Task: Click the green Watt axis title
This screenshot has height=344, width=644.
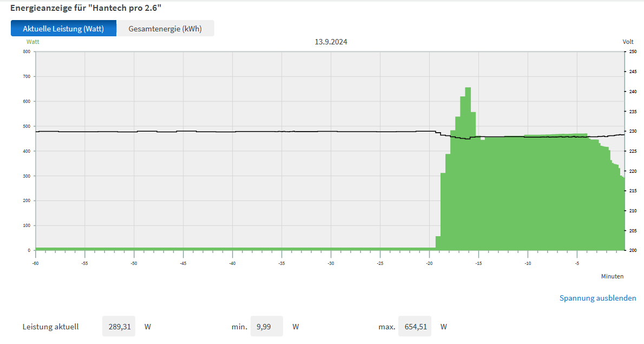Action: pos(32,41)
